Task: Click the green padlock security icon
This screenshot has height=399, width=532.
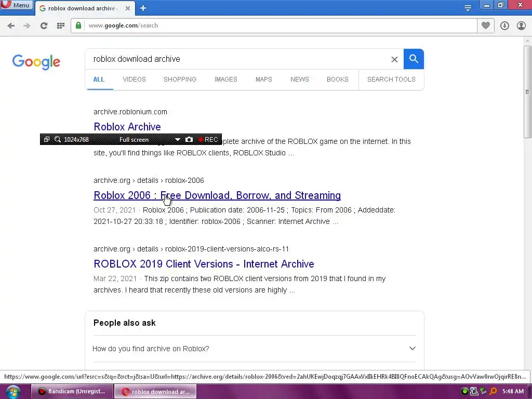Action: [78, 25]
